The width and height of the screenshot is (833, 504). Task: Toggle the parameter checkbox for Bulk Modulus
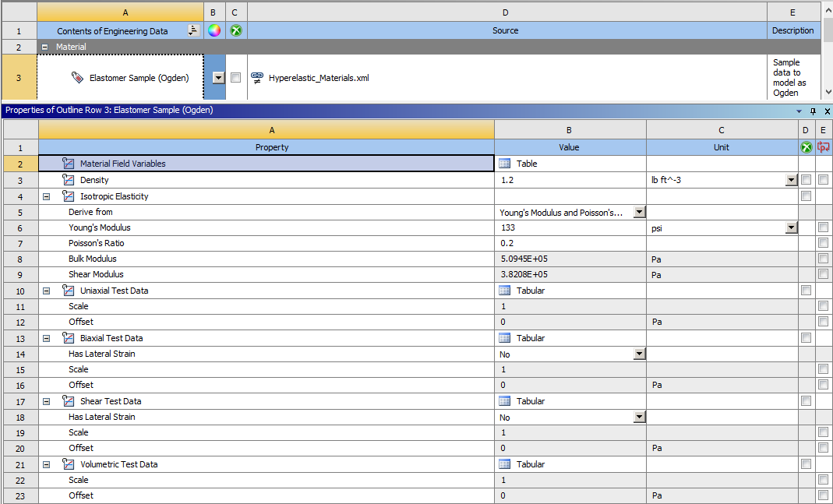tap(824, 259)
